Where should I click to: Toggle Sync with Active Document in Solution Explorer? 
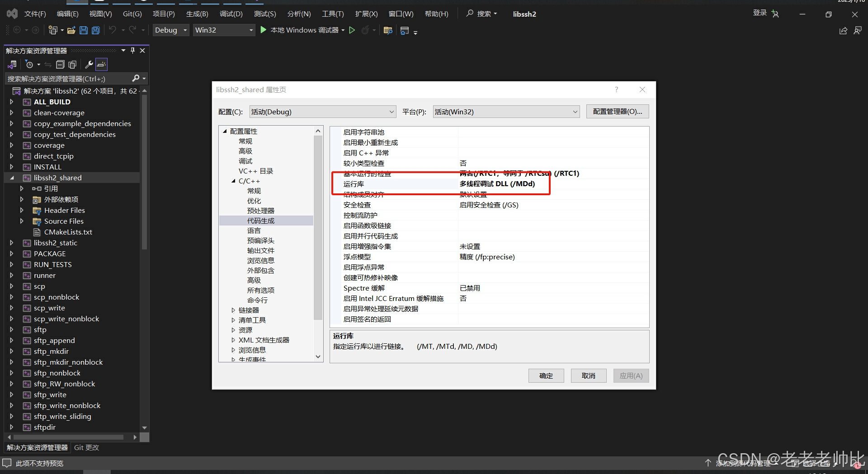pos(48,64)
